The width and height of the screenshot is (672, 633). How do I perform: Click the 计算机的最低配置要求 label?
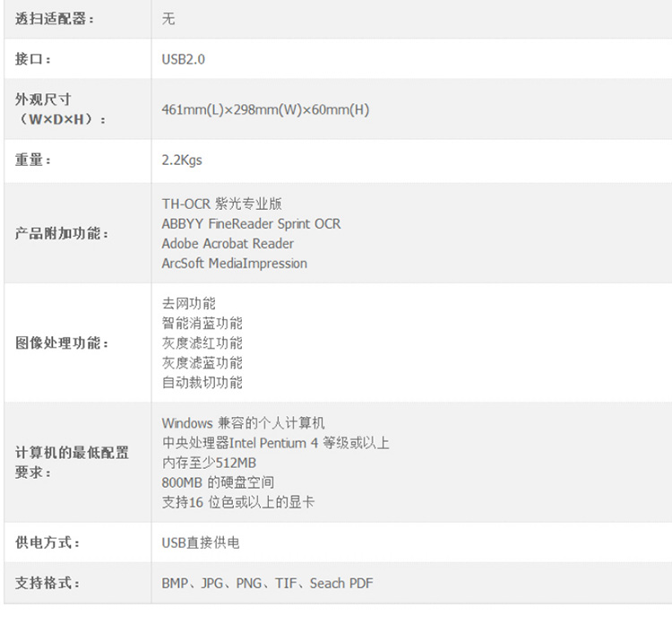[x=72, y=463]
